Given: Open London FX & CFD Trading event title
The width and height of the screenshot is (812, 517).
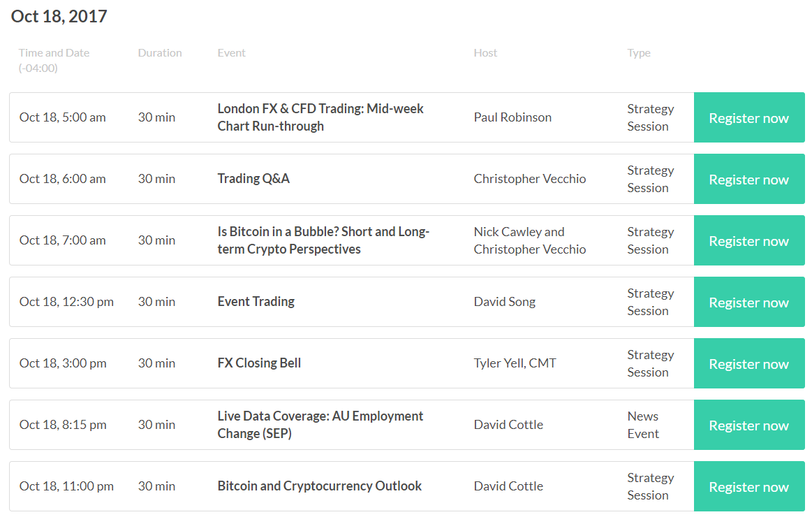Looking at the screenshot, I should pyautogui.click(x=320, y=117).
